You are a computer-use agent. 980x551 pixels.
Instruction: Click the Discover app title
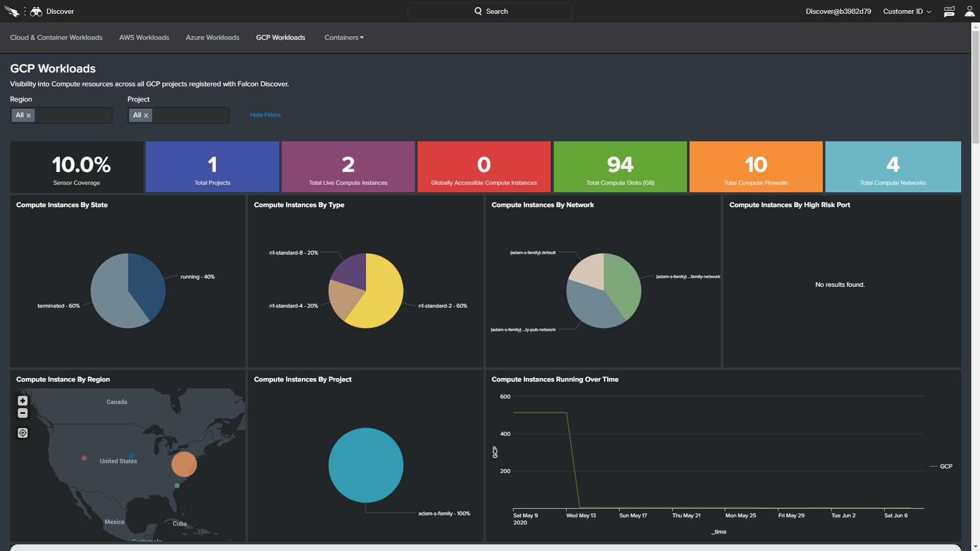[60, 11]
